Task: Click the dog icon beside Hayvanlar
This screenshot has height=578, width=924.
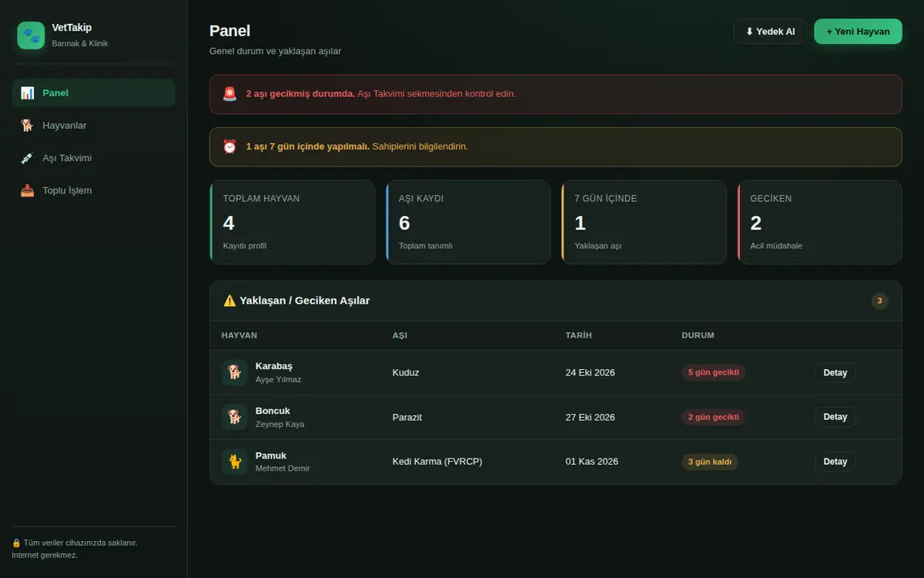Action: pos(28,126)
